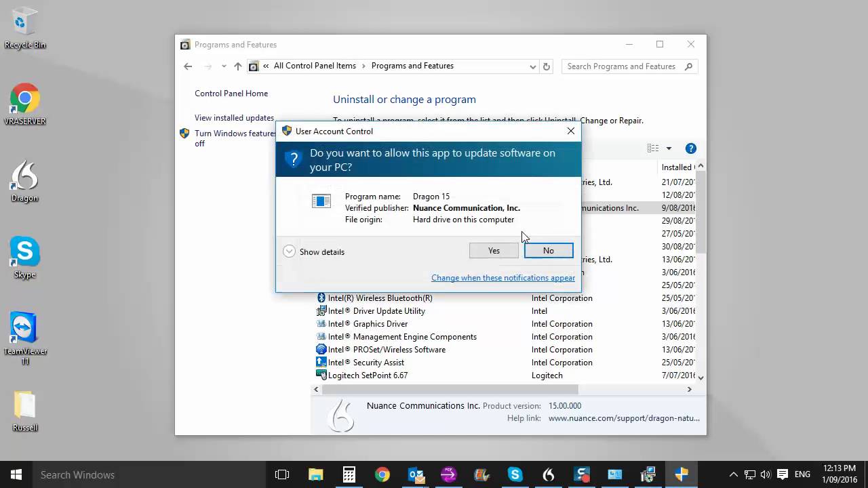
Task: Go back in Programs and Features window
Action: 188,66
